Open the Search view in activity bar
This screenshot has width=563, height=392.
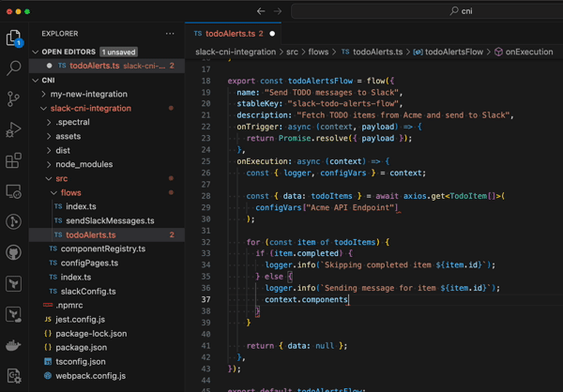[14, 68]
